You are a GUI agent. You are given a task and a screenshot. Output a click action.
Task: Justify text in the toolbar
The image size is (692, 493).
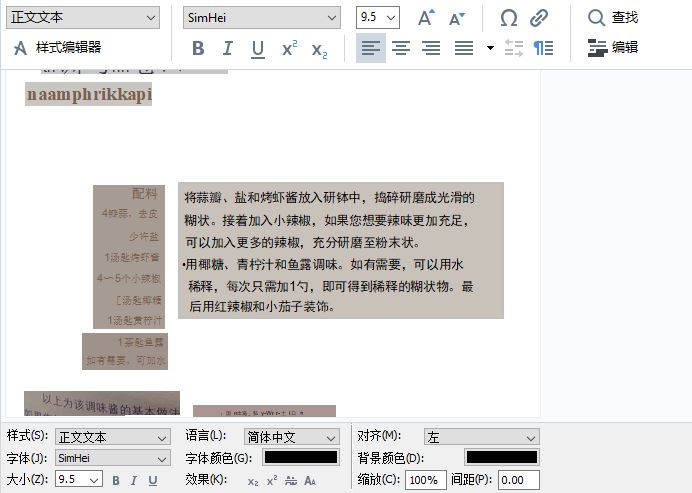464,48
